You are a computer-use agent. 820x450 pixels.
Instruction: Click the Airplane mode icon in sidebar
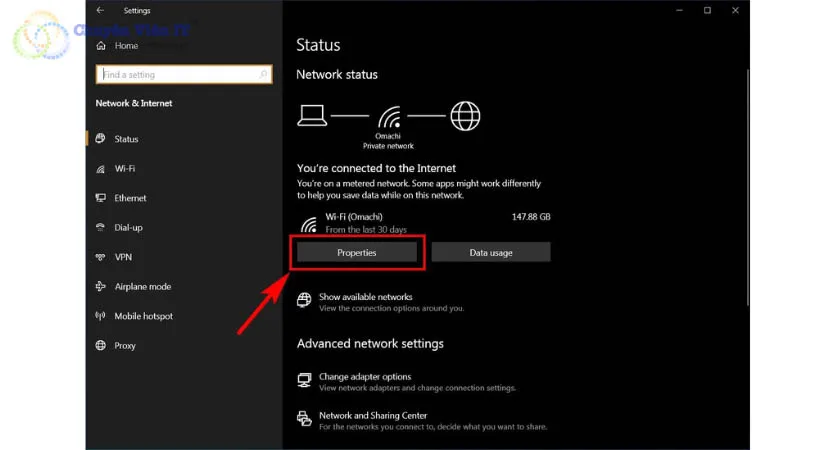[100, 287]
